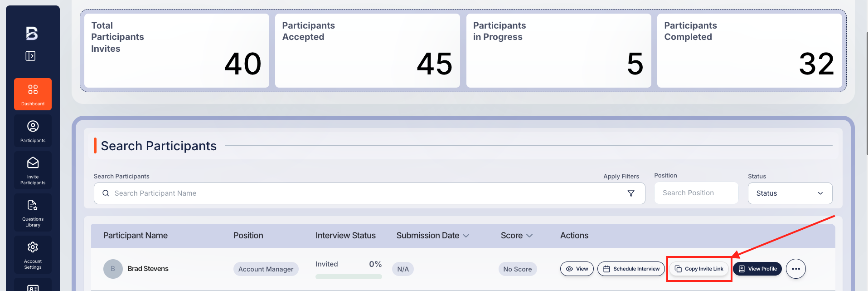Click the Search Participants heading
The image size is (868, 291).
point(159,146)
